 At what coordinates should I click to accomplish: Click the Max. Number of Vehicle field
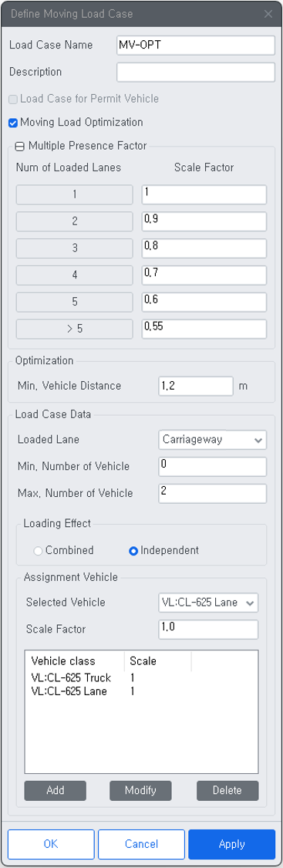click(212, 493)
